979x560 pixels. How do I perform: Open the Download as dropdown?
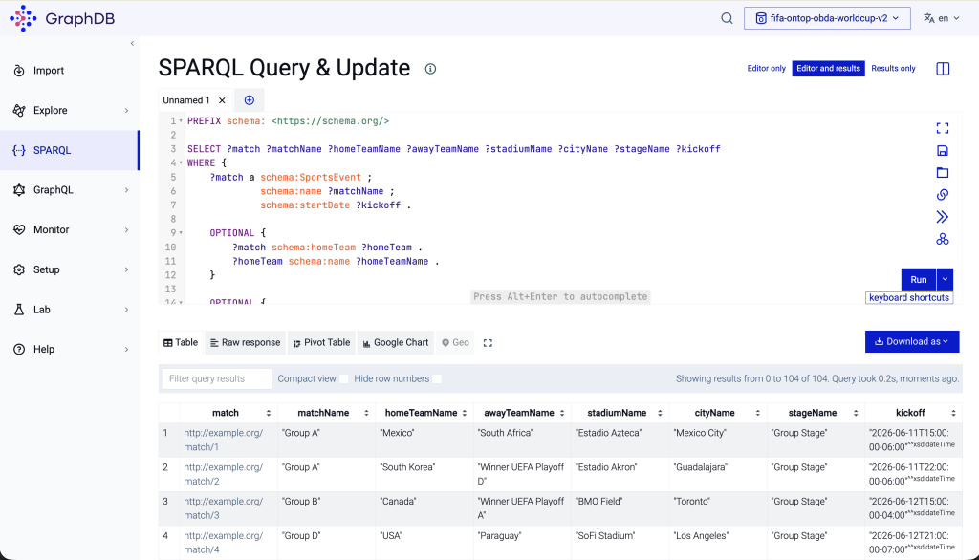pyautogui.click(x=911, y=341)
